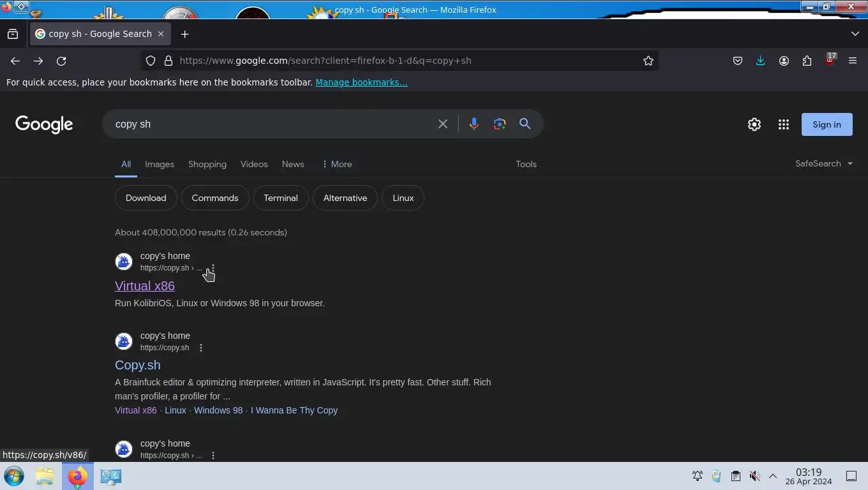Screen dimensions: 868x490
Task: Open more options for third copy's home result
Action: click(213, 456)
